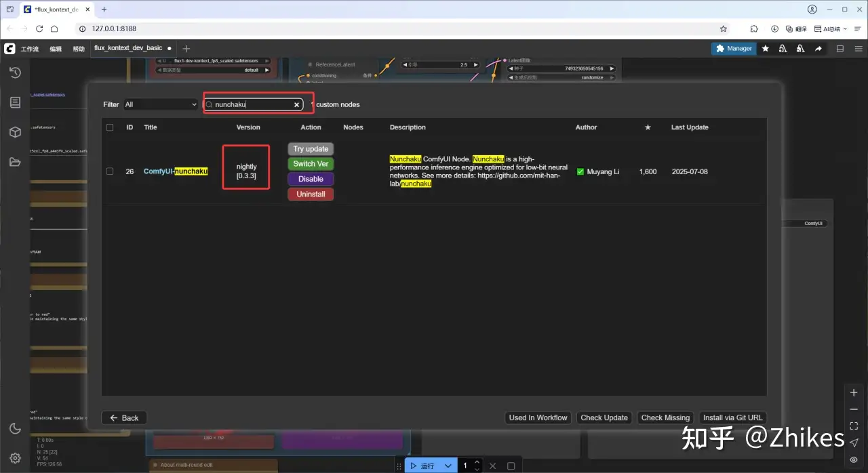Screen dimensions: 868x473
Task: Click the star icon beside Manager
Action: (x=766, y=49)
